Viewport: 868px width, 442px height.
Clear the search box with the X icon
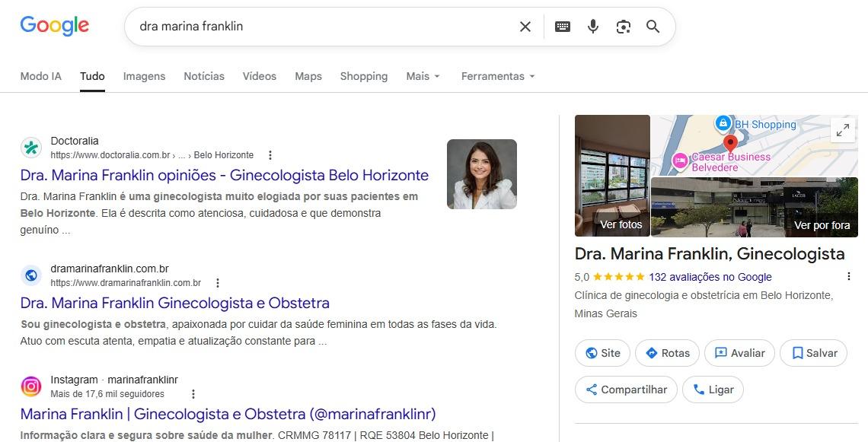(x=525, y=27)
